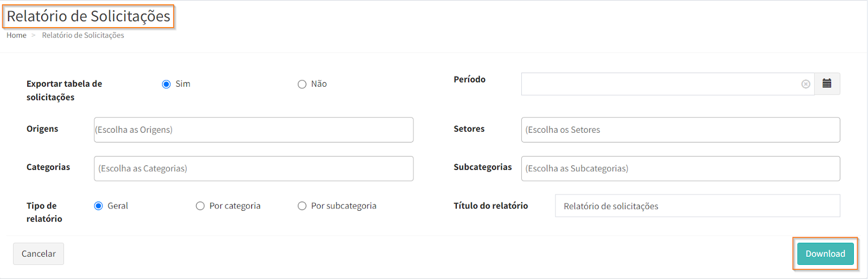Select the Geral report type
868x279 pixels.
point(99,206)
